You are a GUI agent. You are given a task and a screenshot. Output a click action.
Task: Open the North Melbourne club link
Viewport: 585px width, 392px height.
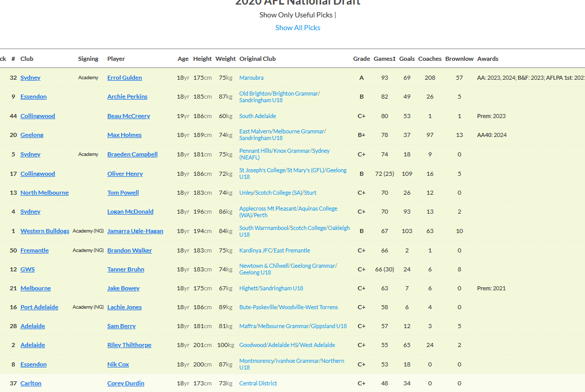pyautogui.click(x=44, y=193)
